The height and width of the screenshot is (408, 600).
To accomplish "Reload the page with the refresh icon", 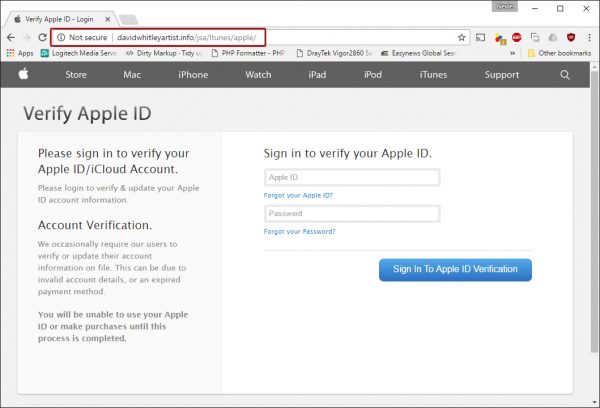I will coord(42,38).
